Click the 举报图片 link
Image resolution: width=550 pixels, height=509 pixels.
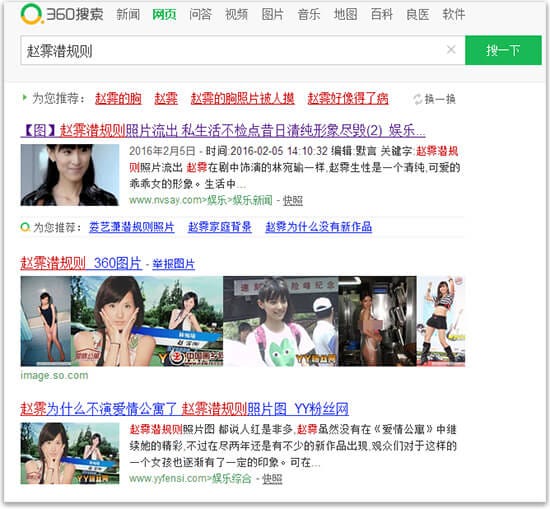coord(174,264)
